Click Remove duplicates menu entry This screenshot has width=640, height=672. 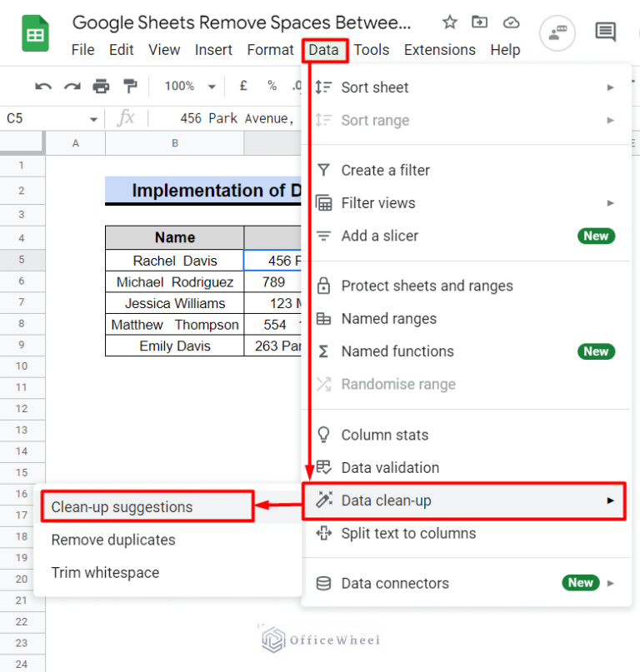pyautogui.click(x=113, y=540)
